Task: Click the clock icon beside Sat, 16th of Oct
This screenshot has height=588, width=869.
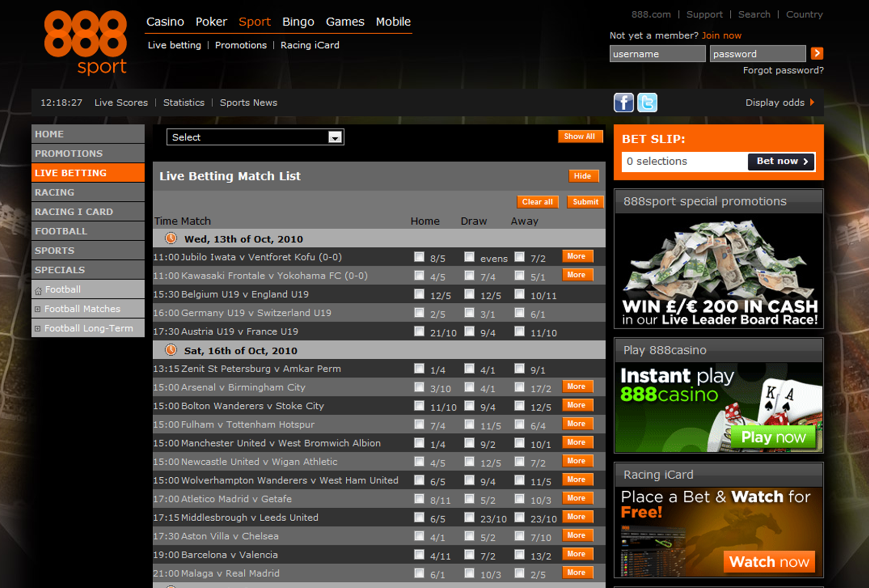Action: pos(171,350)
